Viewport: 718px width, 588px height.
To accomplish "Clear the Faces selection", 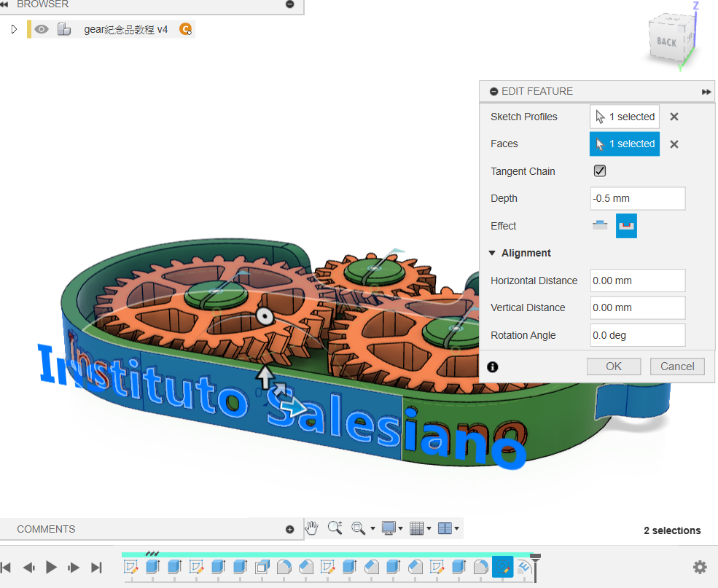I will pyautogui.click(x=674, y=144).
